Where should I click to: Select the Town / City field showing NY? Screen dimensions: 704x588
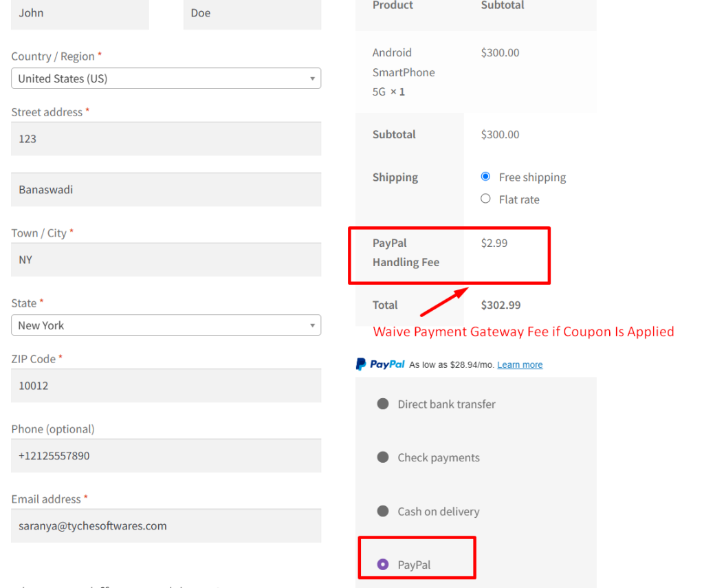(165, 259)
